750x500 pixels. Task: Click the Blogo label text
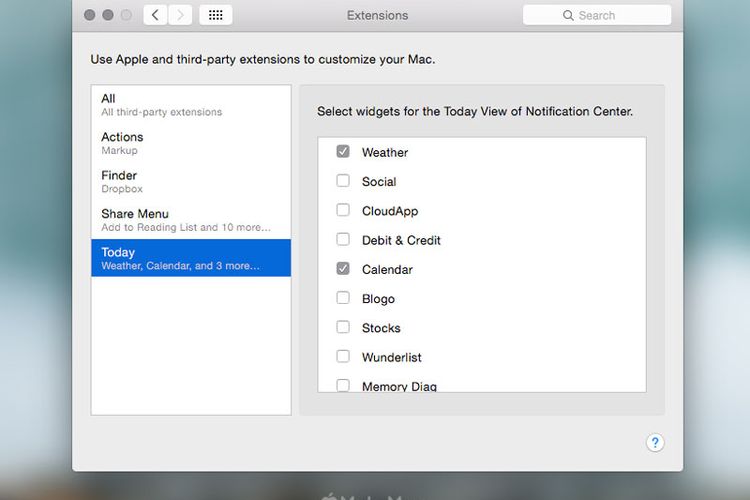(x=378, y=299)
